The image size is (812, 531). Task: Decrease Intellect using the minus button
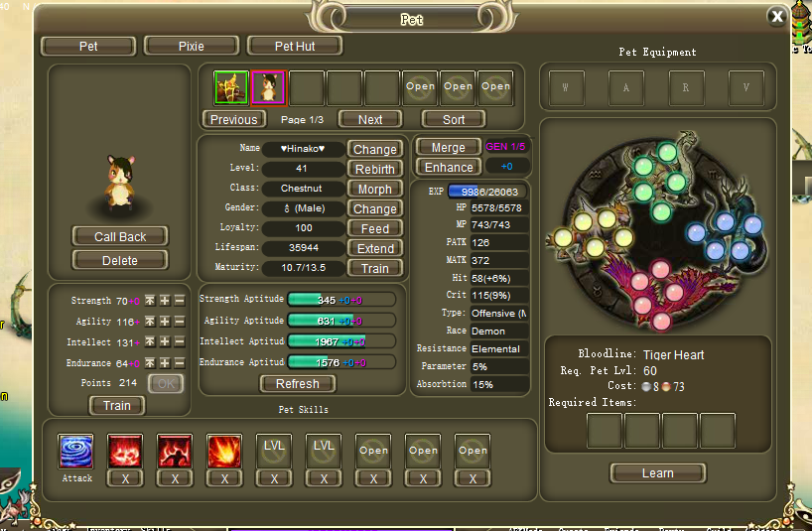(x=179, y=342)
